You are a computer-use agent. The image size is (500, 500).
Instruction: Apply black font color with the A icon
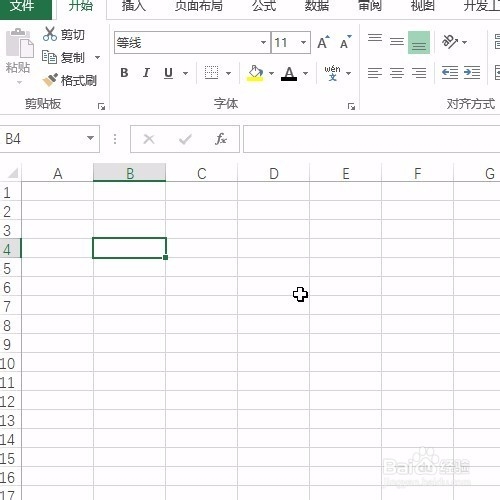[x=289, y=73]
